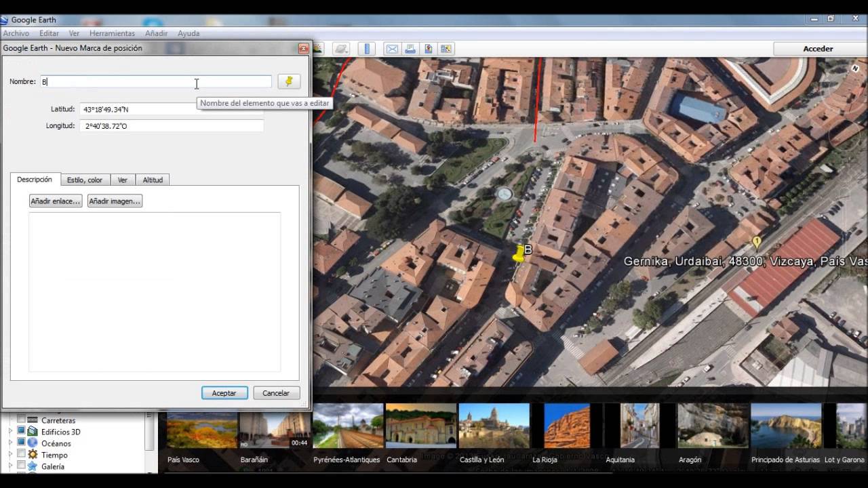
Task: Click the Tiempo sun icon
Action: coord(32,455)
